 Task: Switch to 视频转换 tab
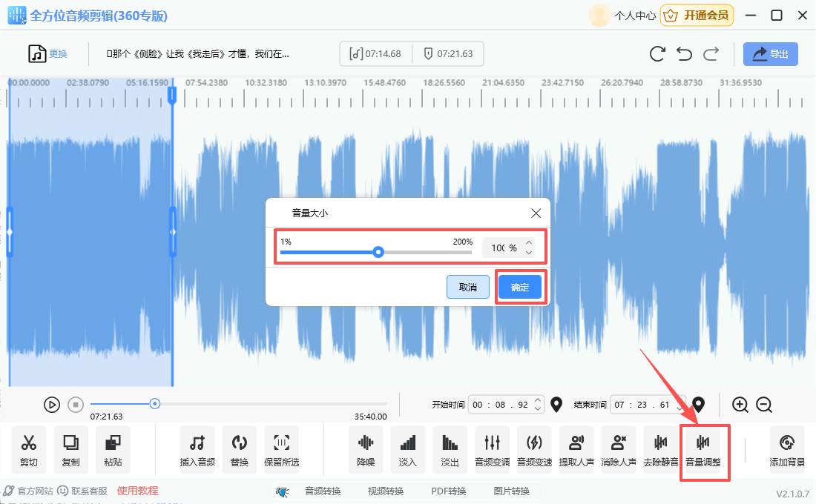[x=386, y=491]
